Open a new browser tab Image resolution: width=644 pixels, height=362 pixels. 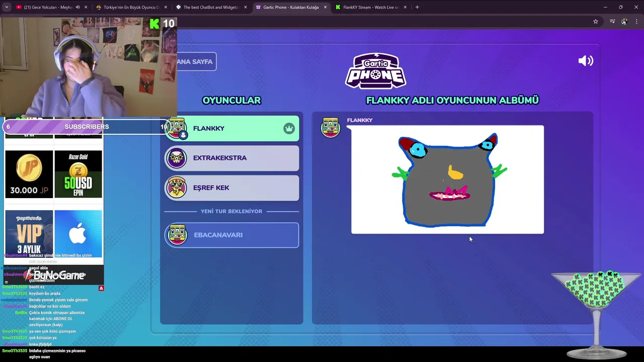(417, 7)
